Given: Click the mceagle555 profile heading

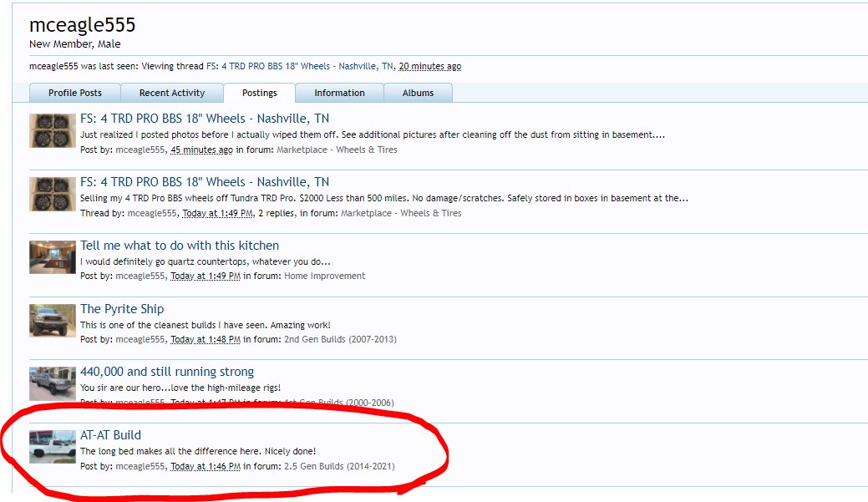Looking at the screenshot, I should point(83,25).
